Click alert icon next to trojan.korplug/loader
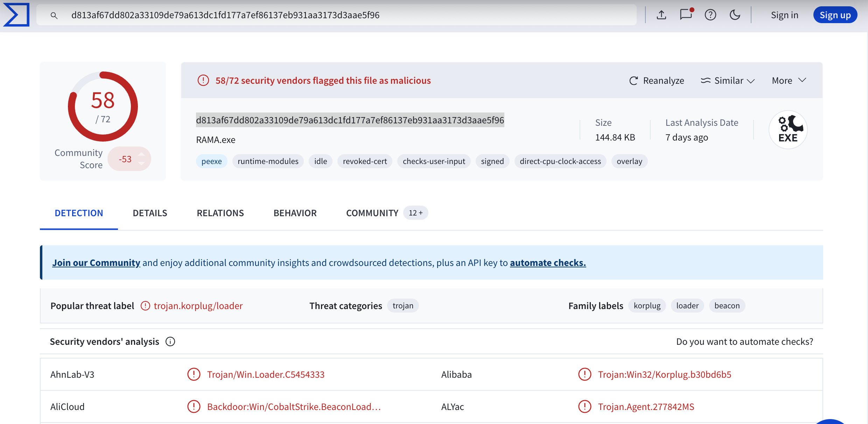The image size is (868, 424). point(145,306)
